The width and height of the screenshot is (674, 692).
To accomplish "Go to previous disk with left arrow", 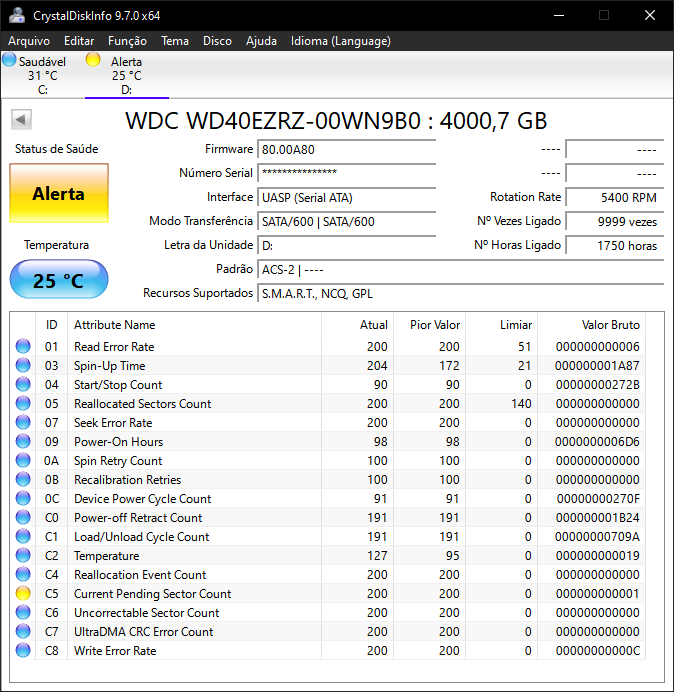I will 21,119.
